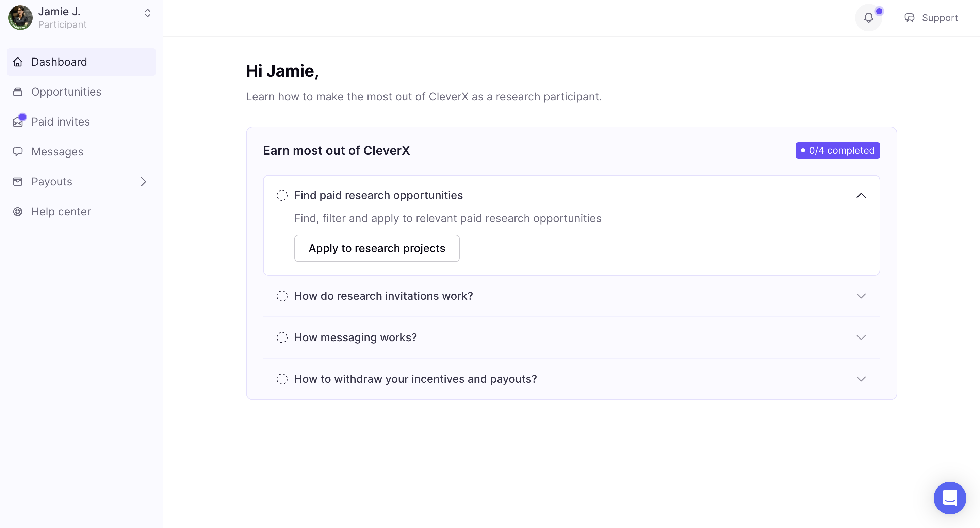Click Jamie's profile avatar photo
Image resolution: width=980 pixels, height=528 pixels.
20,17
